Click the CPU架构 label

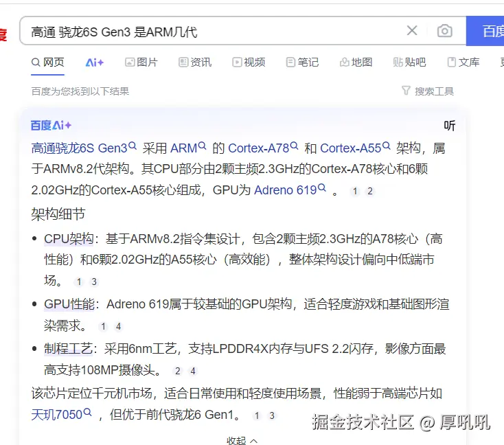coord(69,239)
